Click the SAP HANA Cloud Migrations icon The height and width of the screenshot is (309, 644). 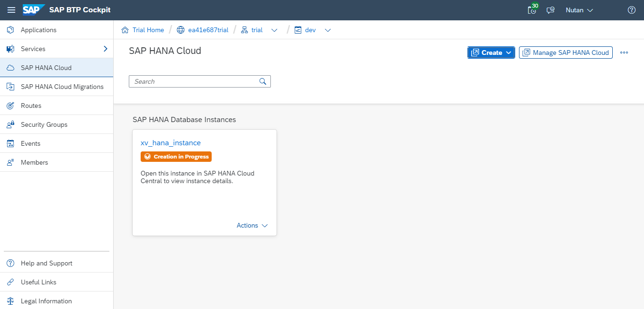tap(10, 87)
